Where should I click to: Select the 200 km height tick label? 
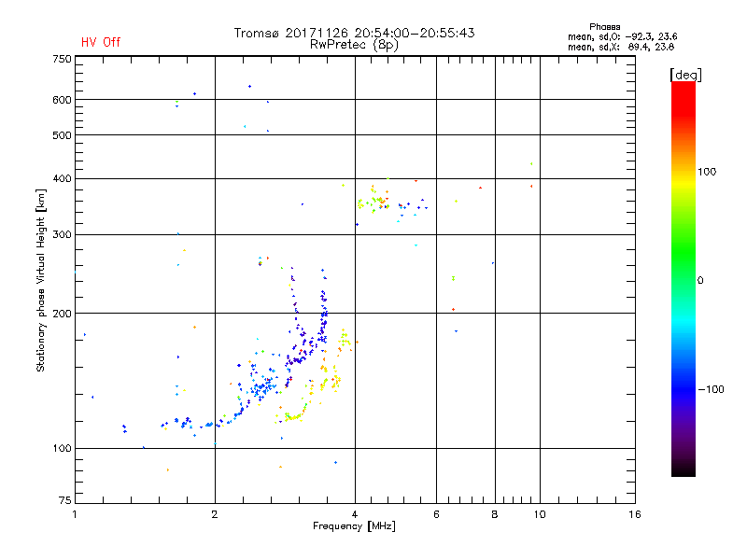click(x=62, y=314)
